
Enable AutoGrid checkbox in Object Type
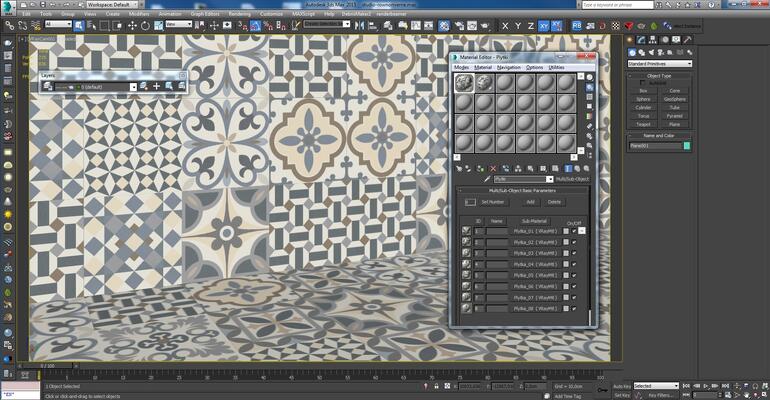[643, 83]
